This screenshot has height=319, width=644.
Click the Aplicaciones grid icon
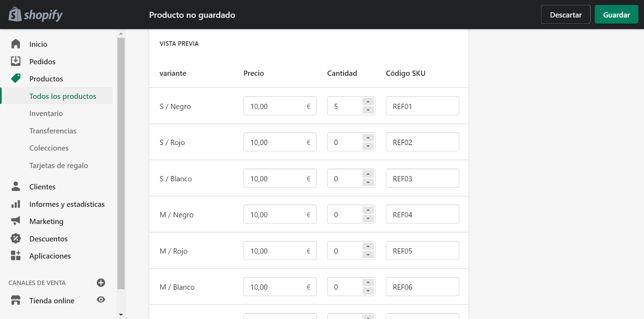point(16,256)
